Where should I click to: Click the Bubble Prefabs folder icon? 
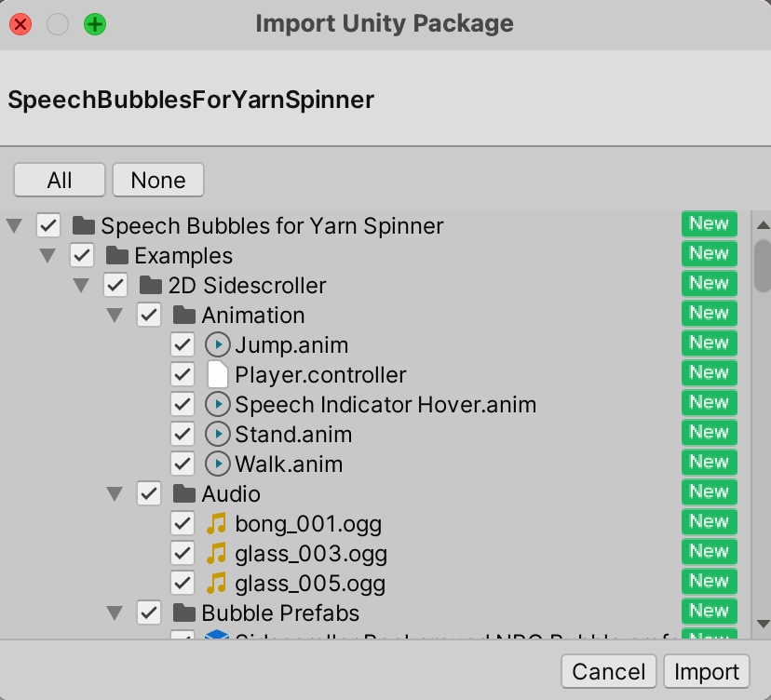(183, 613)
